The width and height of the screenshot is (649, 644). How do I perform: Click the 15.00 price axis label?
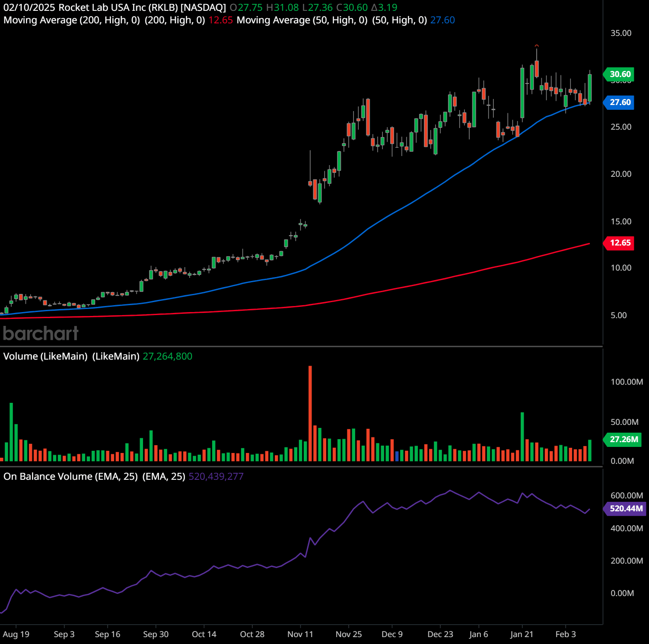621,221
